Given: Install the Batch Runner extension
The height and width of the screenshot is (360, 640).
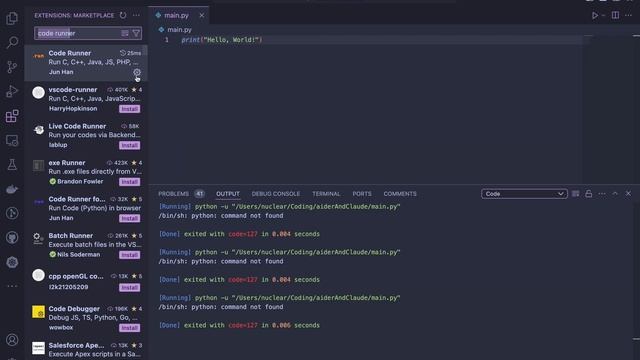Looking at the screenshot, I should [x=130, y=255].
